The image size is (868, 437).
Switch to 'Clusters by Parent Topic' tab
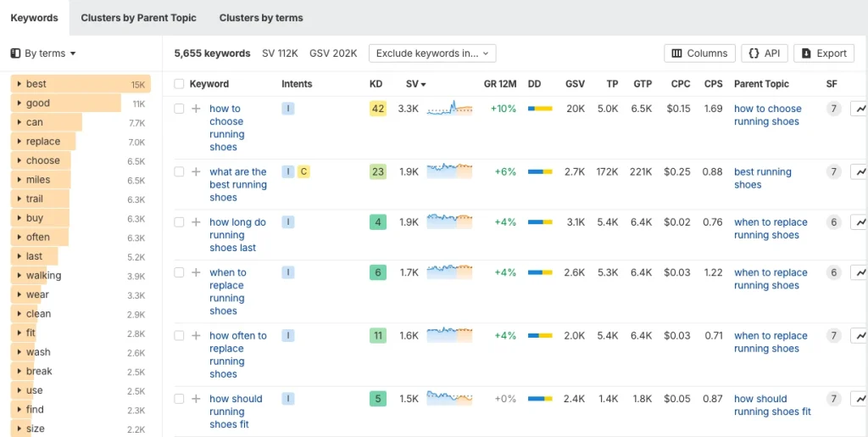(138, 18)
